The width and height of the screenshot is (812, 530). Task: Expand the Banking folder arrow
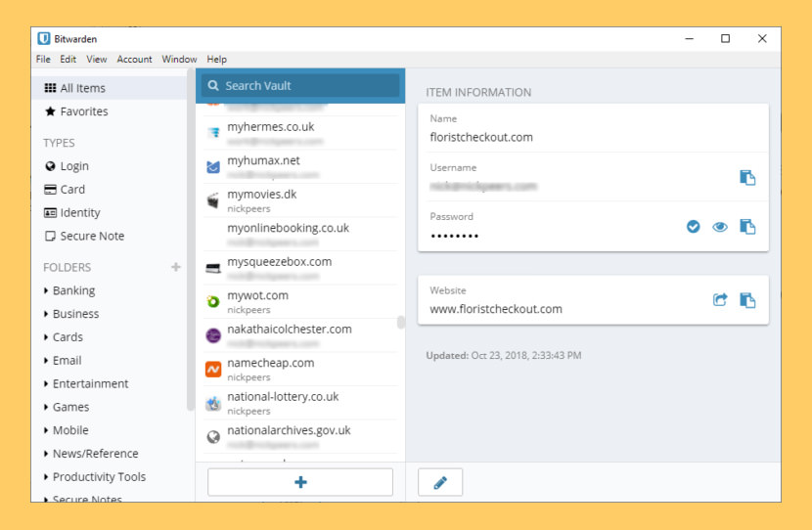click(x=46, y=290)
